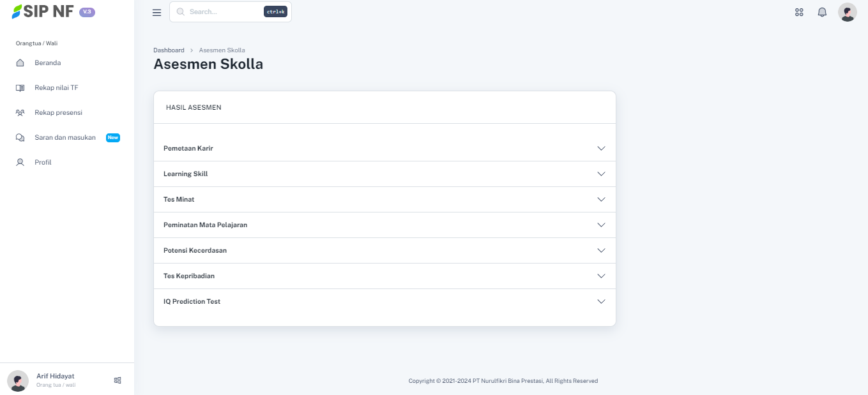Viewport: 868px width, 395px height.
Task: Click the hamburger menu icon
Action: [156, 12]
